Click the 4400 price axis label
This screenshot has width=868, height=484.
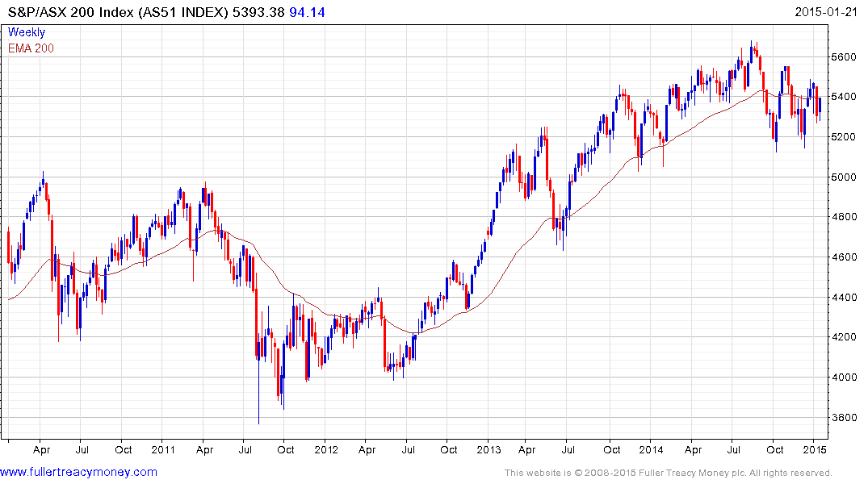(843, 297)
